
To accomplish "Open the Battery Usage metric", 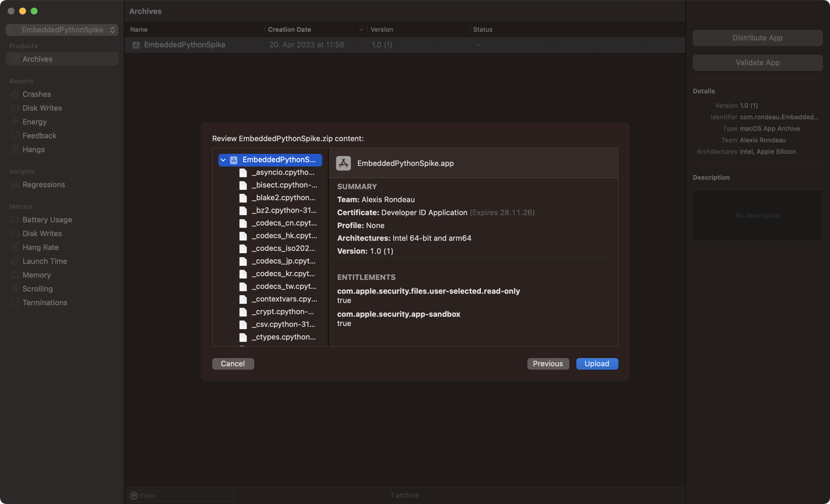I will [62, 220].
